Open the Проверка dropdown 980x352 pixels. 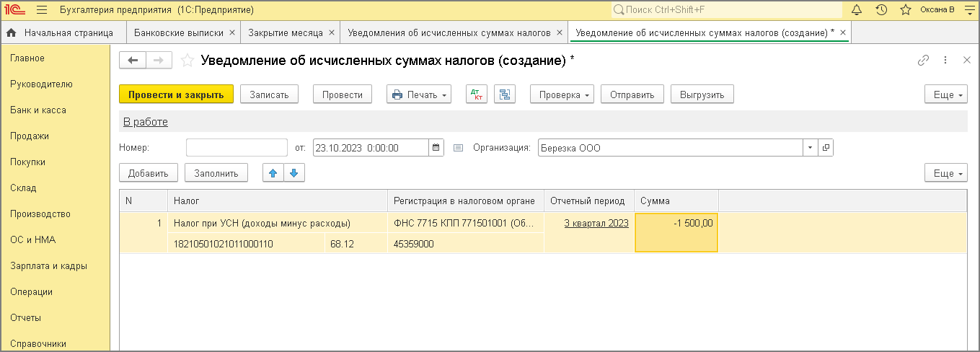(562, 94)
